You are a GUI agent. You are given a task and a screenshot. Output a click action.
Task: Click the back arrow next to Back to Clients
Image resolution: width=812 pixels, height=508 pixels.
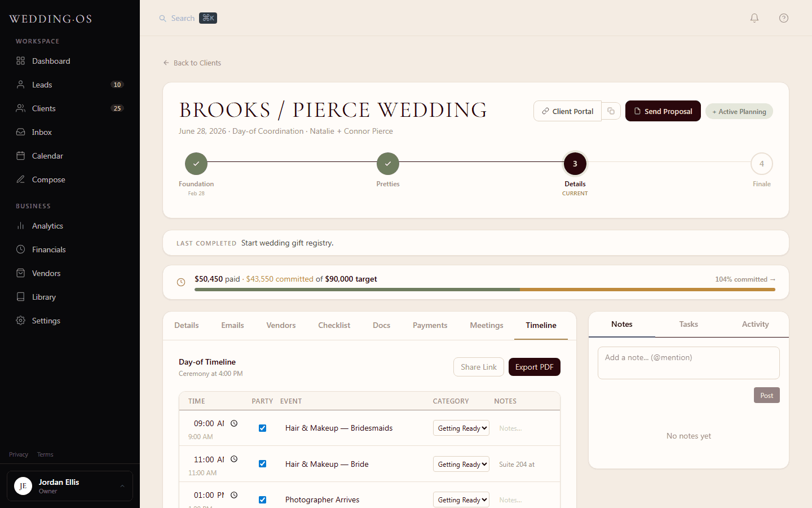pos(166,63)
